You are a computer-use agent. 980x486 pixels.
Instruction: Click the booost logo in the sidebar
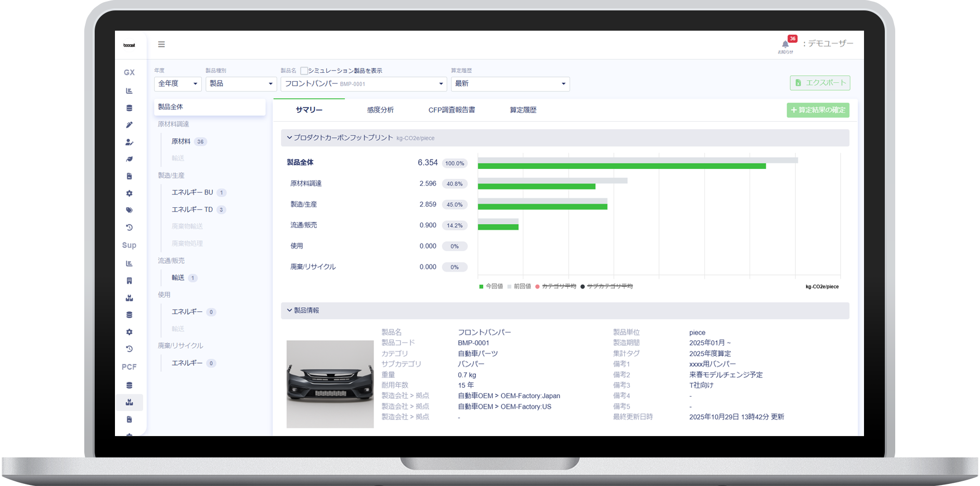tap(129, 45)
